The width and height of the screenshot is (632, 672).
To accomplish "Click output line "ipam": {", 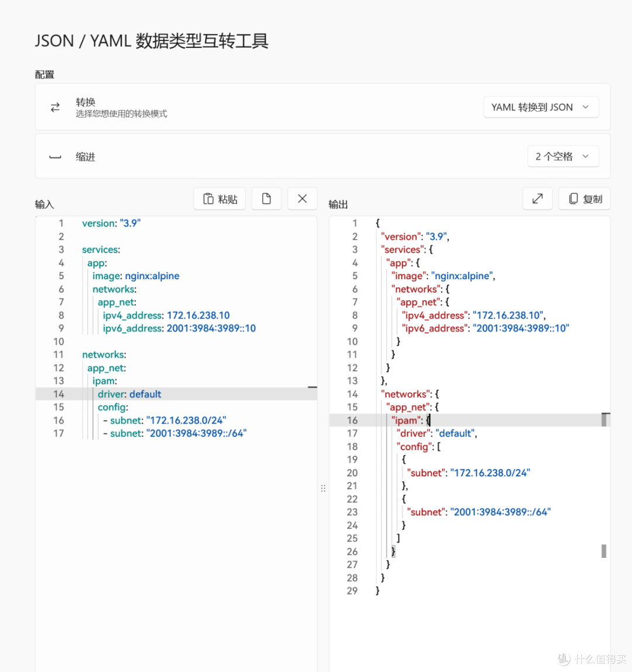I will tap(410, 420).
